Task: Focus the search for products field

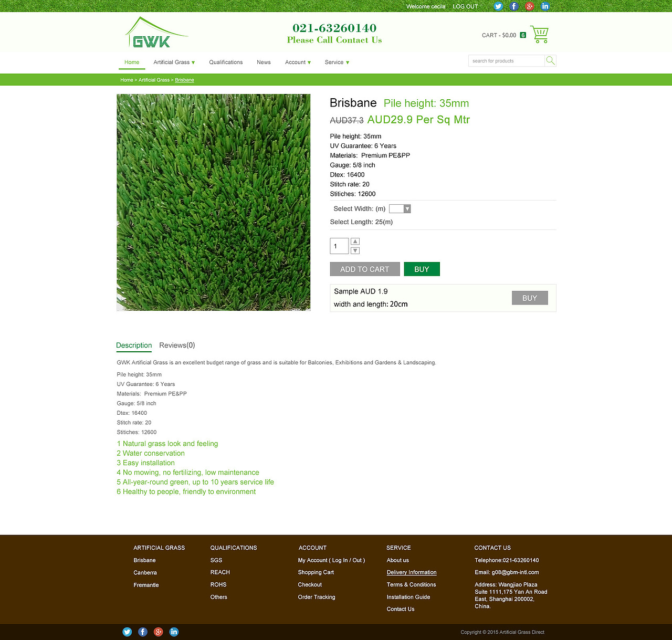Action: point(507,61)
